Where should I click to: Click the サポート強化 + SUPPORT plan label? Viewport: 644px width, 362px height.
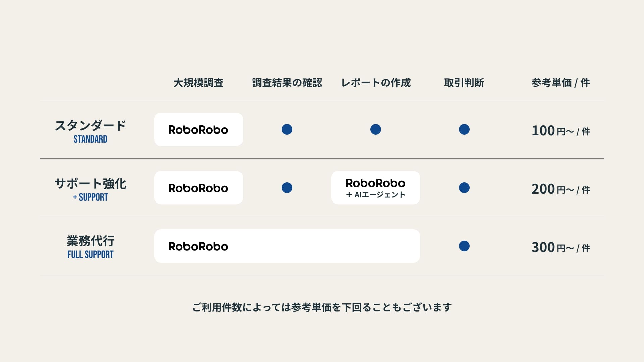pyautogui.click(x=91, y=189)
